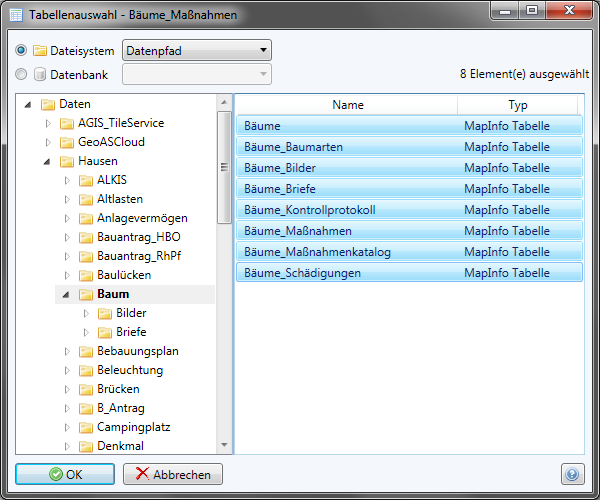Screen dimensions: 600x500
Task: Select the Bäume table row
Action: click(x=409, y=126)
